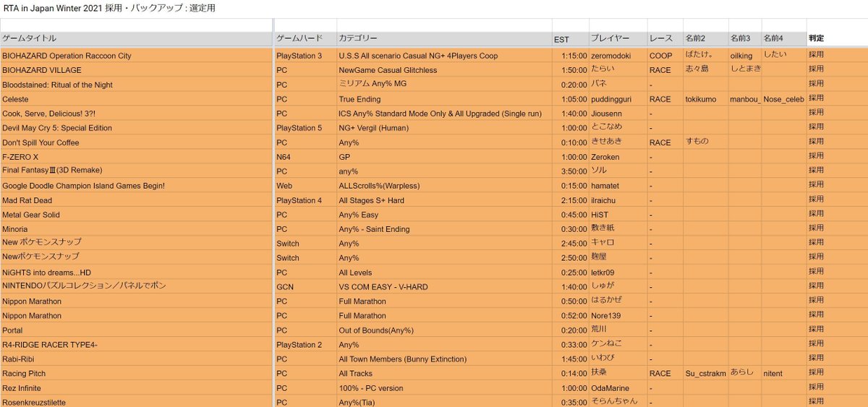Select cell Cook, Serve, Delicious! 3?!
This screenshot has height=407, width=868.
136,113
